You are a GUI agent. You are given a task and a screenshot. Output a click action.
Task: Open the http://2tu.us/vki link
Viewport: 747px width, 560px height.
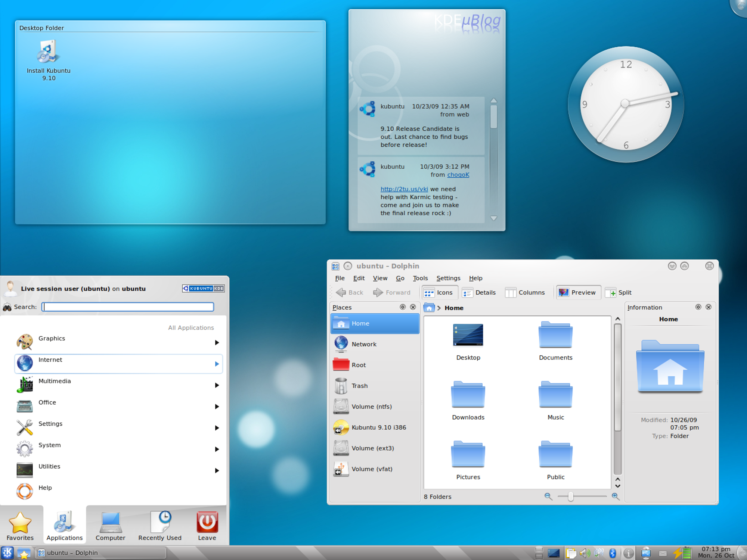pos(404,189)
